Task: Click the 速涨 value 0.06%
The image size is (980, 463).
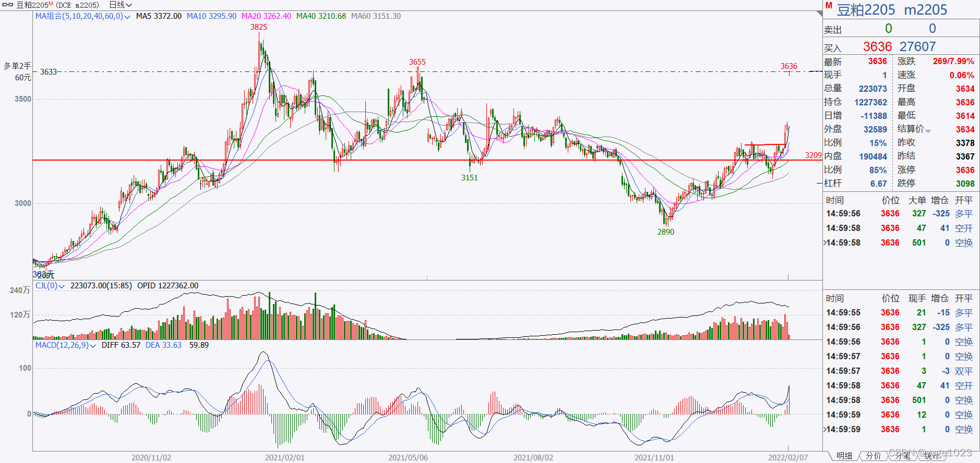Action: (962, 75)
